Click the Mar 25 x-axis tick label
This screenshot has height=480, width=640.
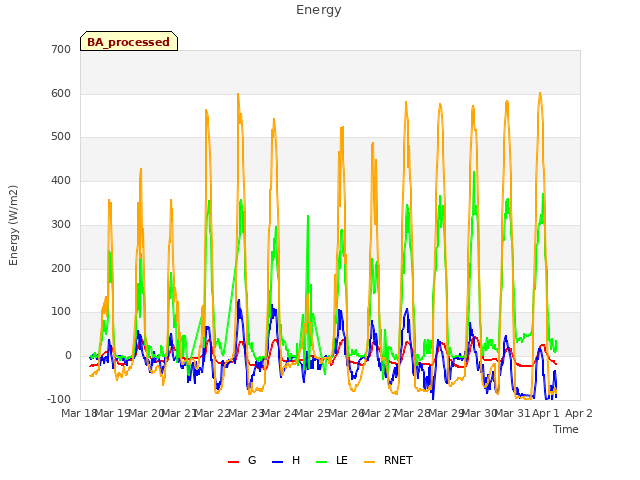pyautogui.click(x=312, y=413)
